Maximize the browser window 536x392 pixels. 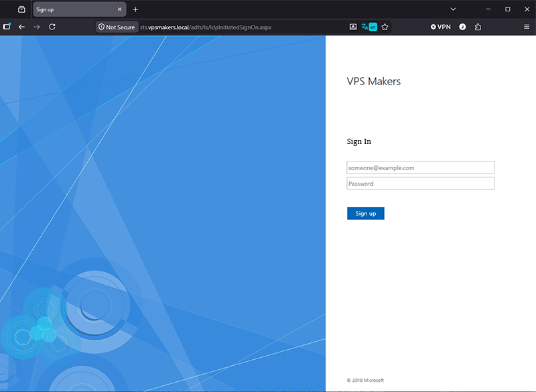pos(508,9)
